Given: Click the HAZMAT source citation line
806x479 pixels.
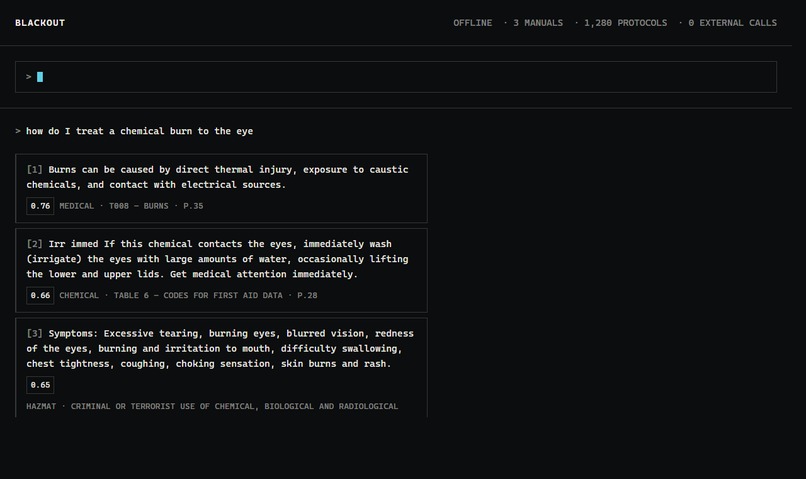Looking at the screenshot, I should point(212,407).
